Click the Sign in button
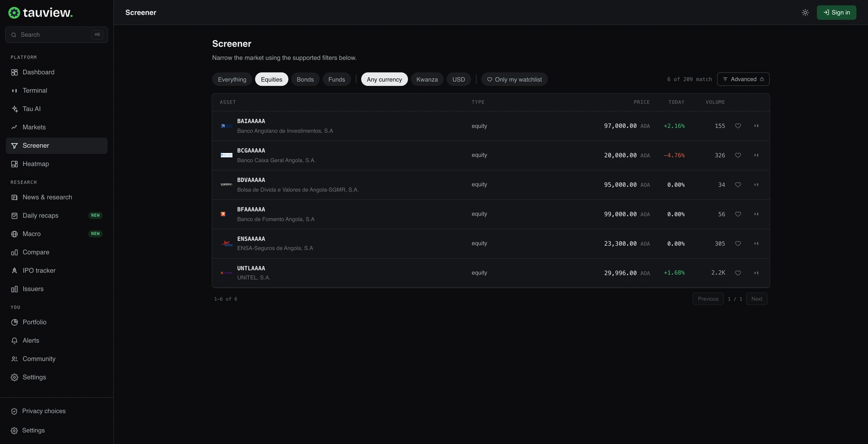The image size is (868, 444). coord(836,13)
